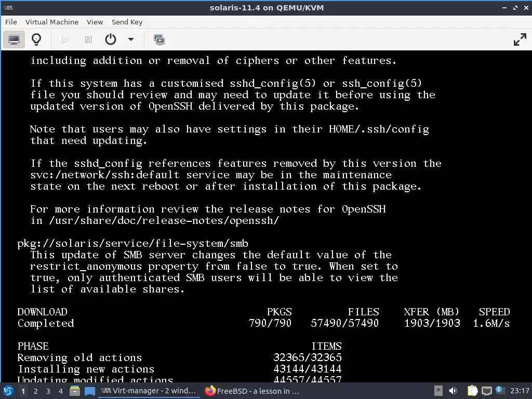Image resolution: width=532 pixels, height=399 pixels.
Task: Open the file manager from the panel
Action: click(75, 391)
